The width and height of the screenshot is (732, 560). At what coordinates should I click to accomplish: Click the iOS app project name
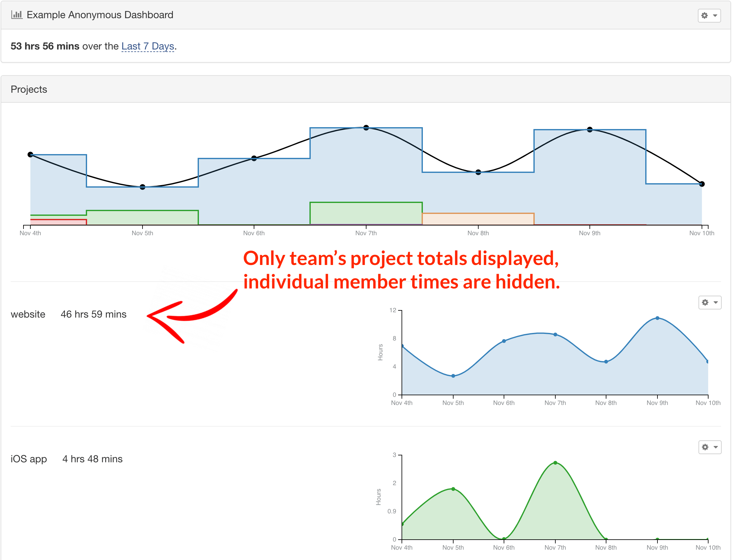pos(29,459)
